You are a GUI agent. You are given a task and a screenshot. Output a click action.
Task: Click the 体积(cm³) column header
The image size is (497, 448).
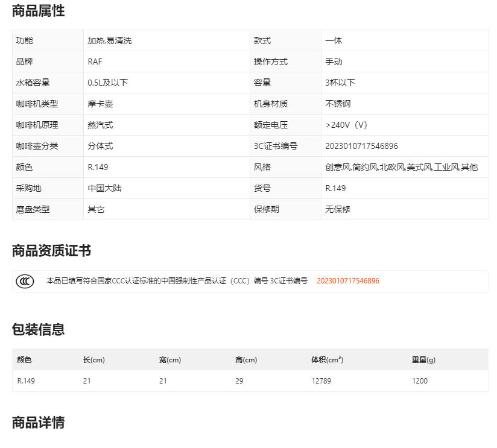[327, 360]
